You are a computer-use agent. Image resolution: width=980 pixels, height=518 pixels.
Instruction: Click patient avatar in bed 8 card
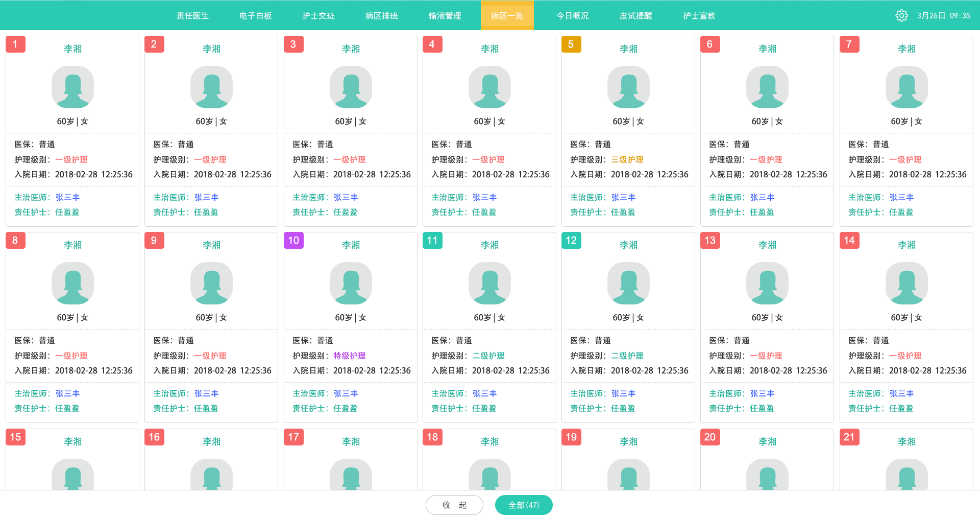coord(72,283)
